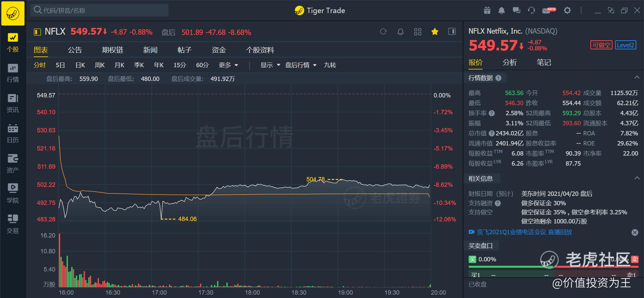
Task: Switch to the 新闻 news tab
Action: [150, 50]
